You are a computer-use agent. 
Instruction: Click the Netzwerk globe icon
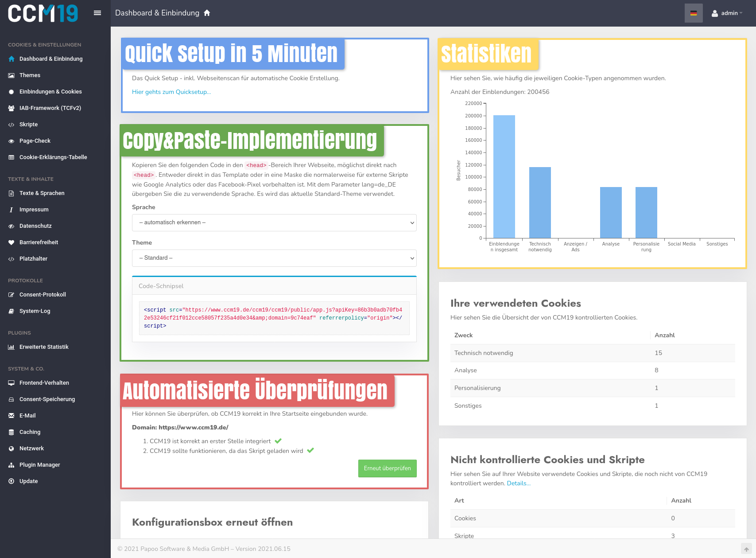click(12, 449)
